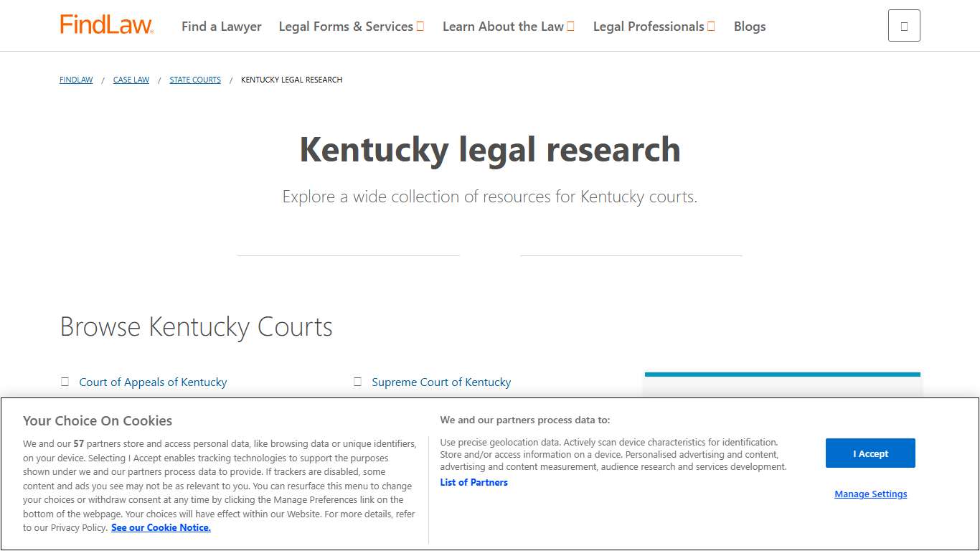View the List of Partners
Image resolution: width=980 pixels, height=551 pixels.
[473, 482]
